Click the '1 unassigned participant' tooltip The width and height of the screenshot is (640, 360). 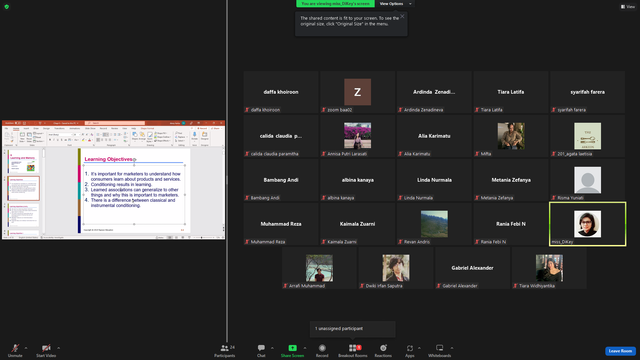(353, 329)
